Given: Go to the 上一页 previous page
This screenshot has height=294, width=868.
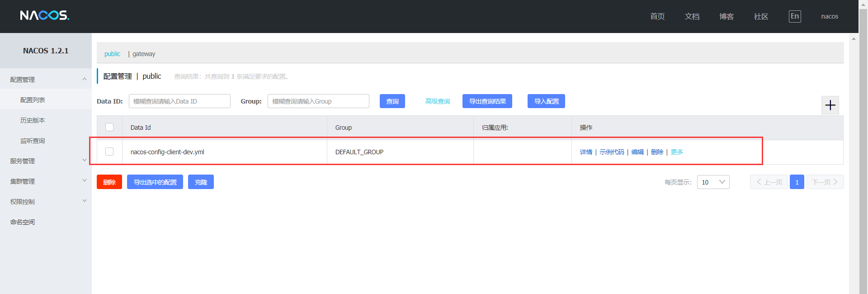Looking at the screenshot, I should coord(769,182).
